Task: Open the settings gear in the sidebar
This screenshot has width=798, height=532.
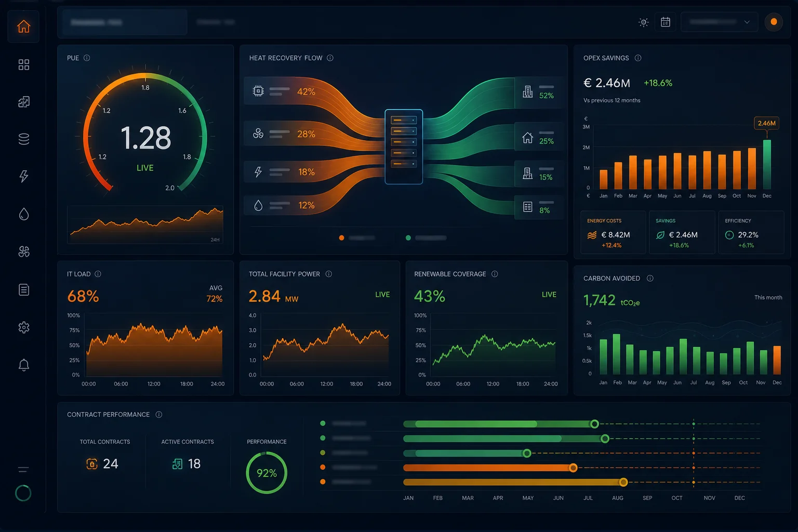Action: tap(24, 327)
